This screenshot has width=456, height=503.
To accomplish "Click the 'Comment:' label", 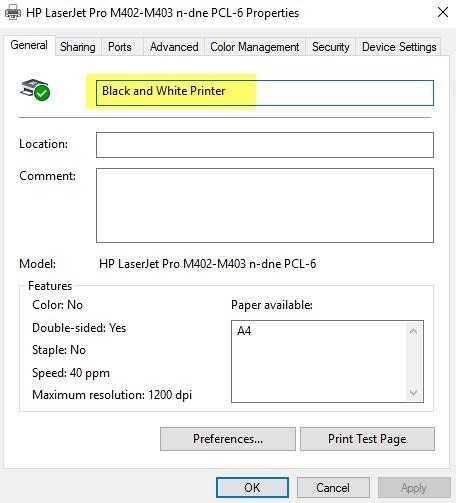I will point(48,176).
